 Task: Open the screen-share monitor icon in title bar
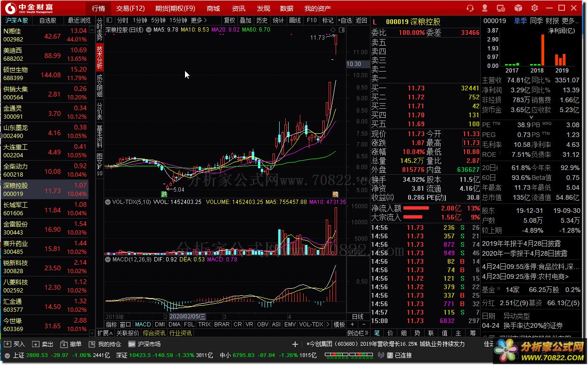point(501,8)
